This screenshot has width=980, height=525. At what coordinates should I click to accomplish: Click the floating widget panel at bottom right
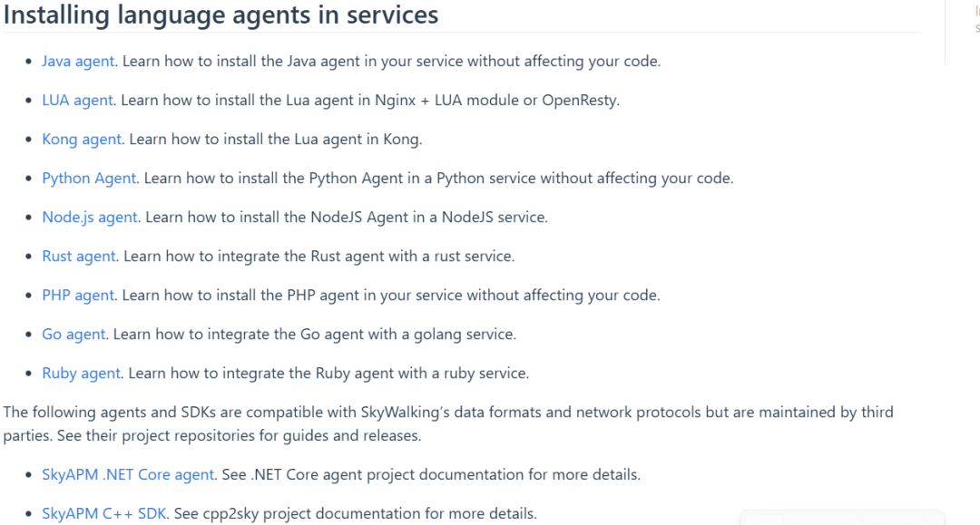[x=842, y=518]
